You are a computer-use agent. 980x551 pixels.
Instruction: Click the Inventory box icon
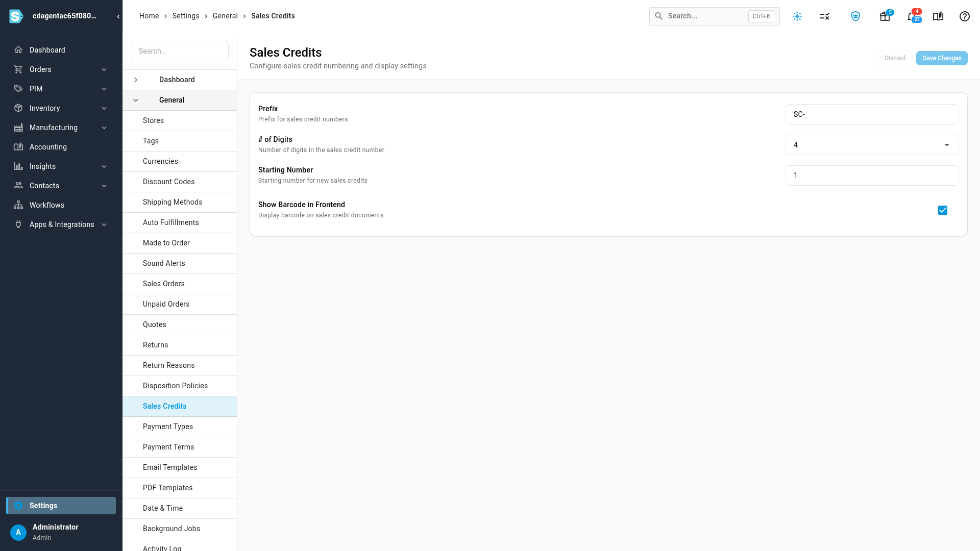[18, 108]
